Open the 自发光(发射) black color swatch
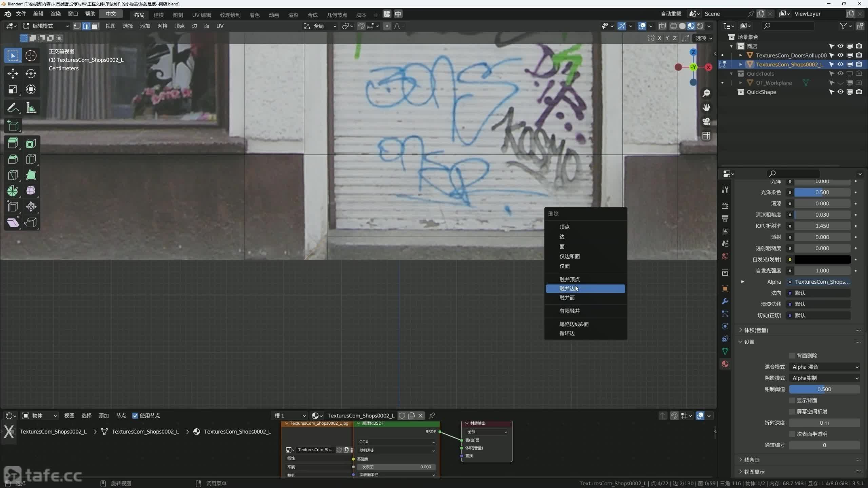The width and height of the screenshot is (868, 488). [822, 260]
